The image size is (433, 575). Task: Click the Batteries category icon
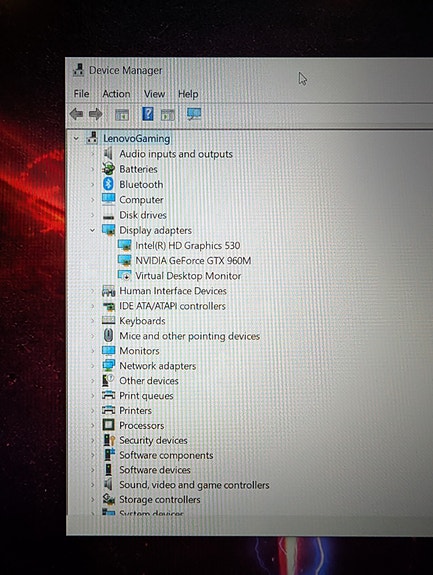click(x=109, y=169)
